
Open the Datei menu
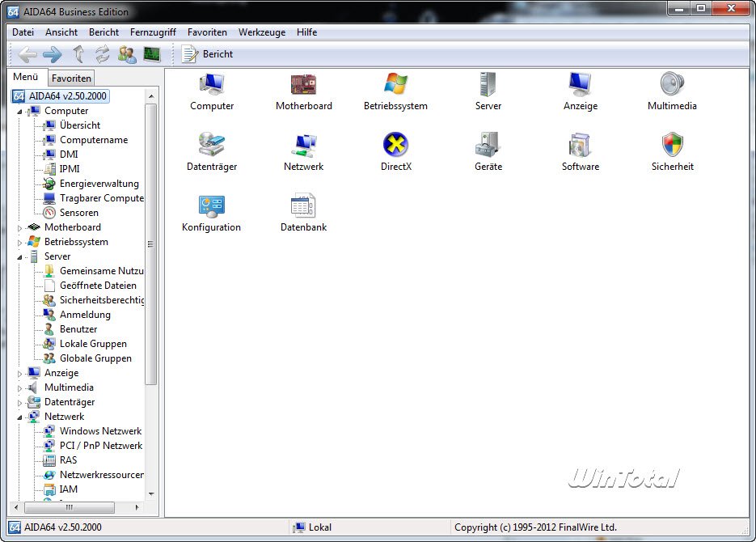tap(23, 32)
